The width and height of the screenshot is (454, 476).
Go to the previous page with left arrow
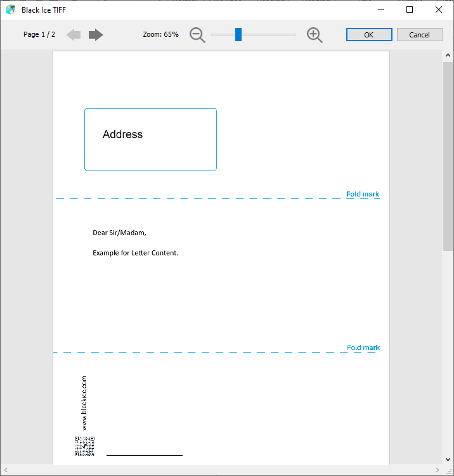click(74, 35)
